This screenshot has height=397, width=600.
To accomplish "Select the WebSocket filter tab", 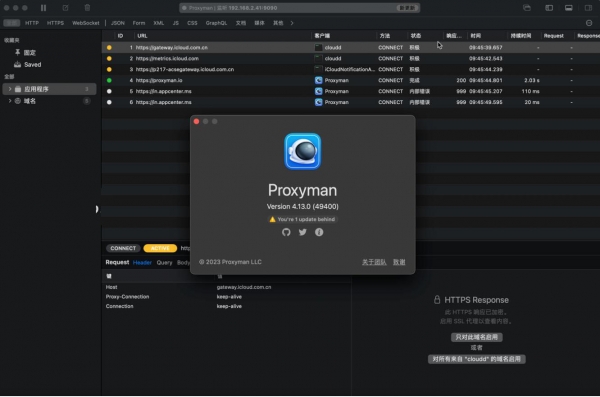I will click(86, 23).
